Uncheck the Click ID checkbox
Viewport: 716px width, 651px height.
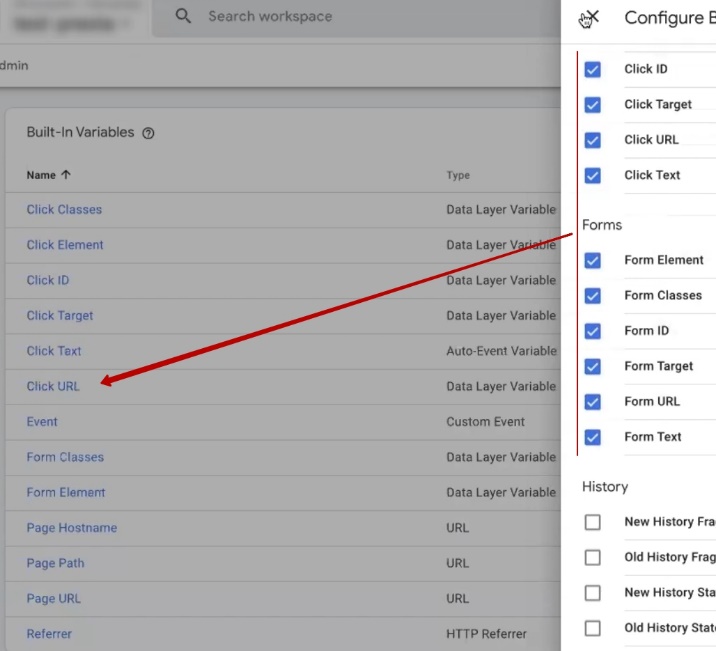click(x=593, y=69)
